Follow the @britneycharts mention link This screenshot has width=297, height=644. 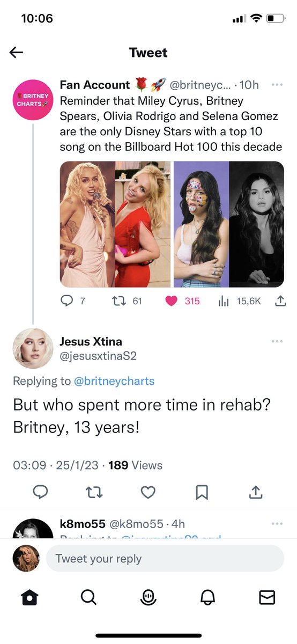(x=114, y=381)
